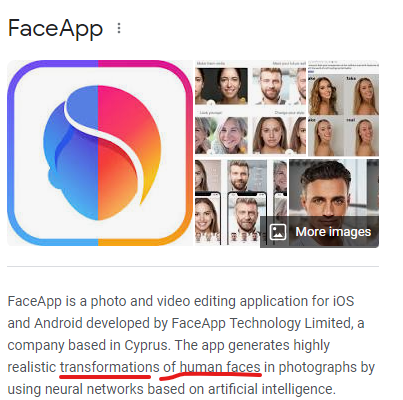Click FaceApp Technology Limited in description
This screenshot has width=403, height=400.
click(x=261, y=323)
